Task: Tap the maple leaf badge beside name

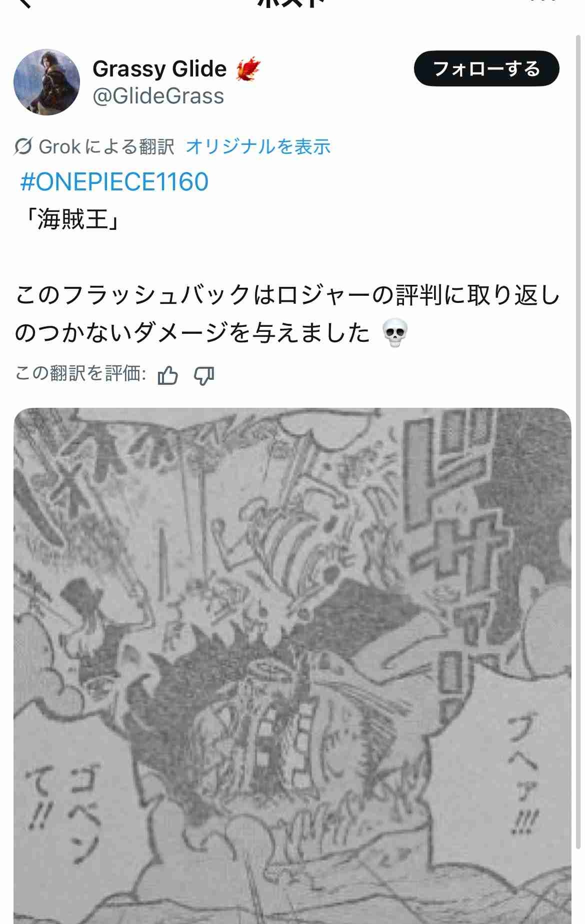Action: coord(248,69)
